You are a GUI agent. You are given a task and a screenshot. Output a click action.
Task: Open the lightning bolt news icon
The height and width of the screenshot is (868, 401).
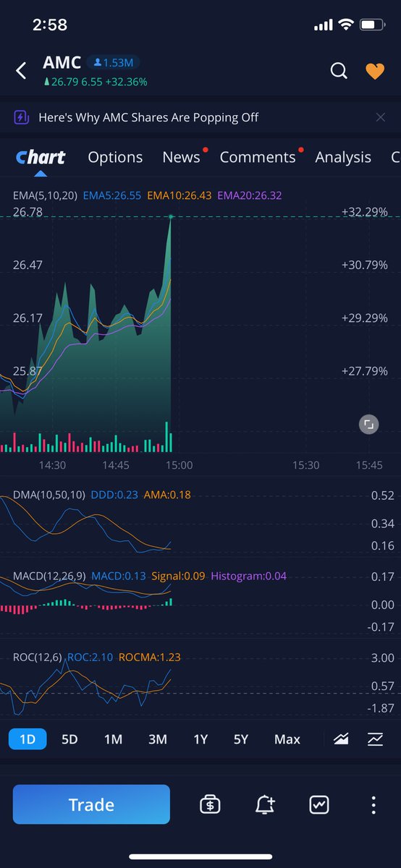(22, 117)
